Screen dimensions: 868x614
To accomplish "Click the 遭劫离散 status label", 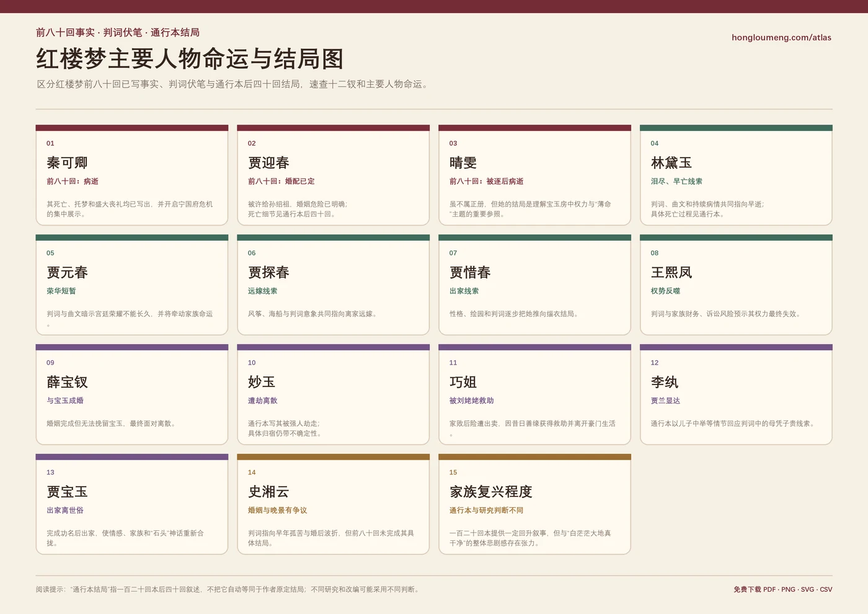I will pyautogui.click(x=263, y=401).
